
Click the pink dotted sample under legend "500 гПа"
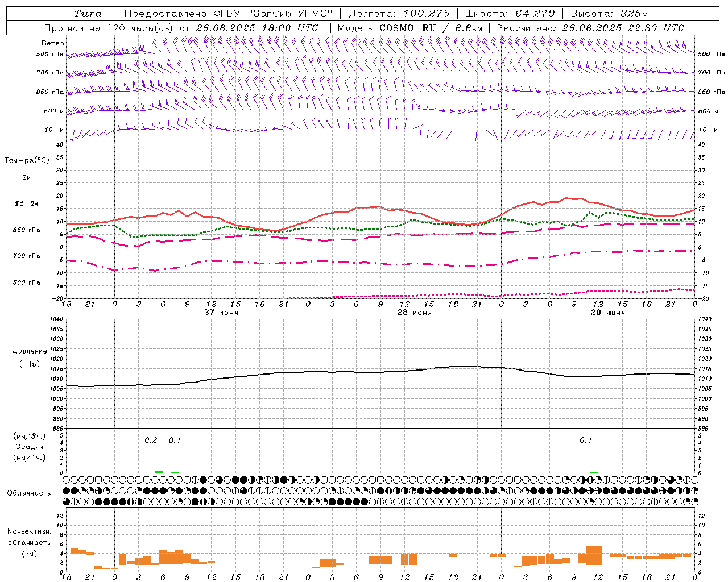[26, 289]
